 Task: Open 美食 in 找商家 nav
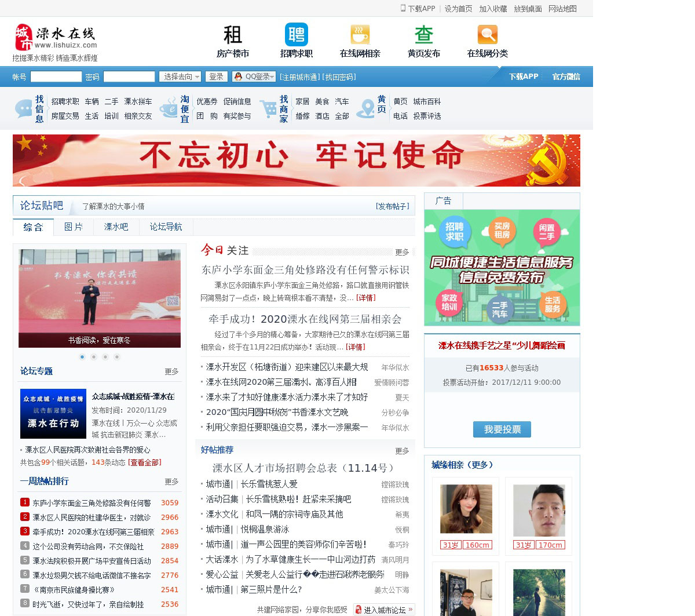pyautogui.click(x=322, y=101)
